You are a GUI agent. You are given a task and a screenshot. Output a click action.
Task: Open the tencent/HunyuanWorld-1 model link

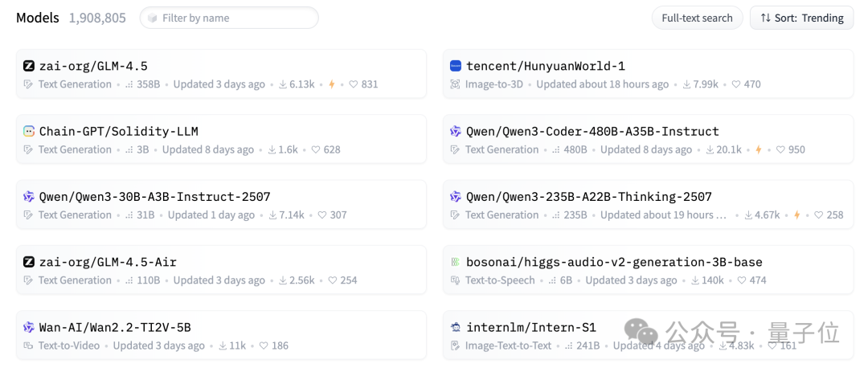tap(545, 67)
